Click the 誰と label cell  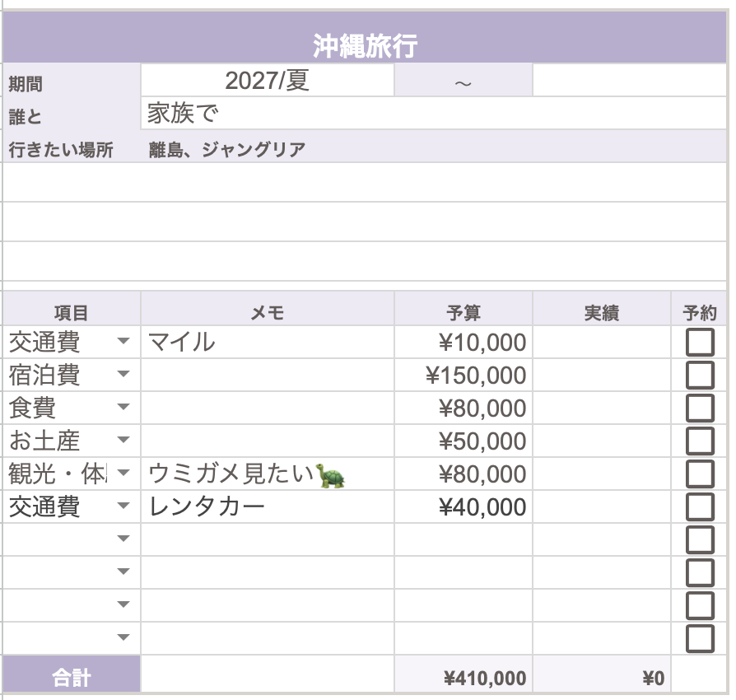pyautogui.click(x=72, y=113)
